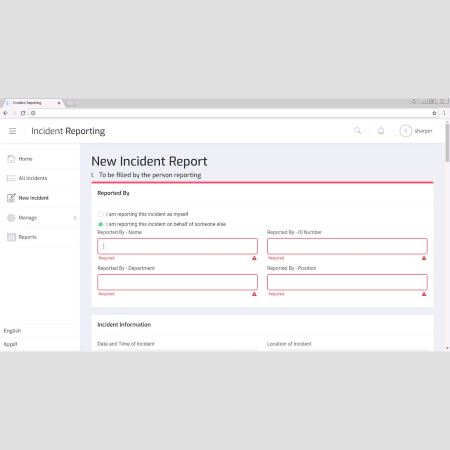Click the New Incident edit icon
This screenshot has height=450, width=450.
click(11, 198)
